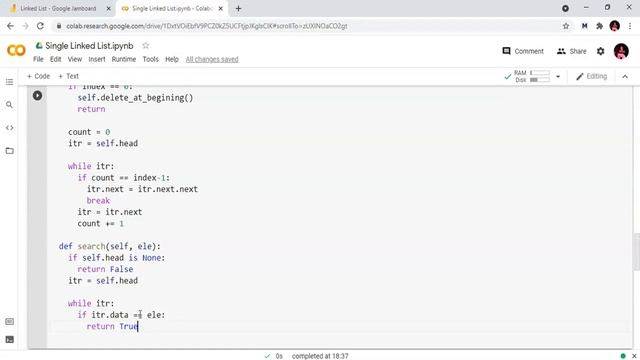This screenshot has width=640, height=360.
Task: Open the Edit menu
Action: tap(56, 59)
